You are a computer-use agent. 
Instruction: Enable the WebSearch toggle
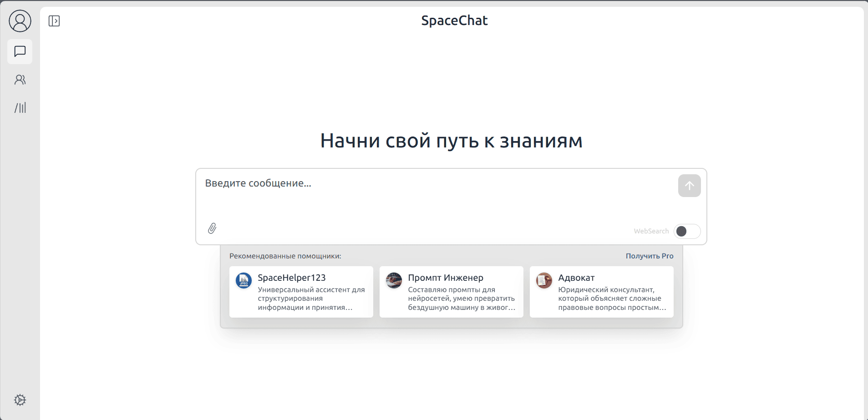(686, 231)
